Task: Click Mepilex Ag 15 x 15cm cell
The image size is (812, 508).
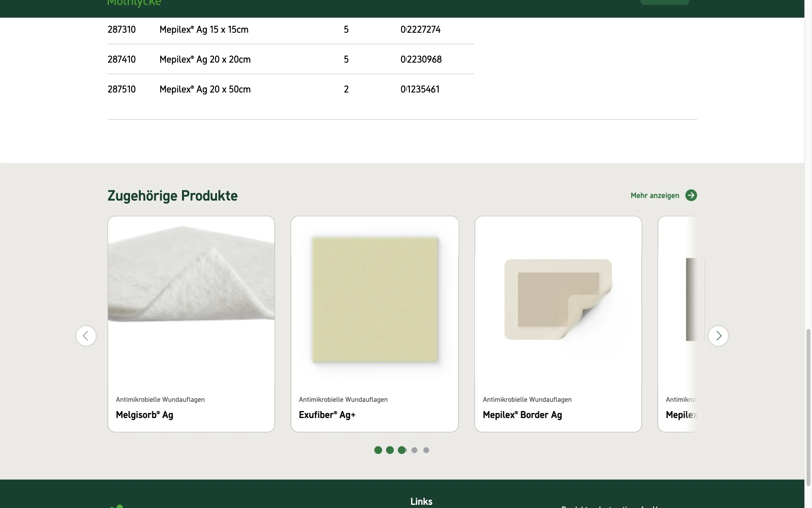Action: click(204, 30)
